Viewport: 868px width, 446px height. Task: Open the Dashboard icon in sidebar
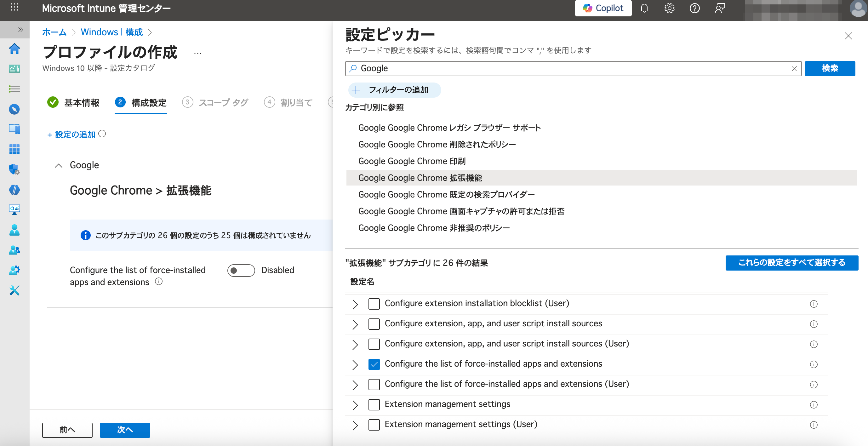click(x=14, y=69)
